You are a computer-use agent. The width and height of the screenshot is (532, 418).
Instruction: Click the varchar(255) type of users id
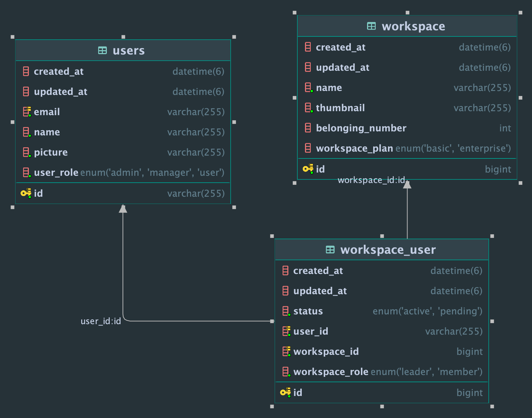point(196,193)
